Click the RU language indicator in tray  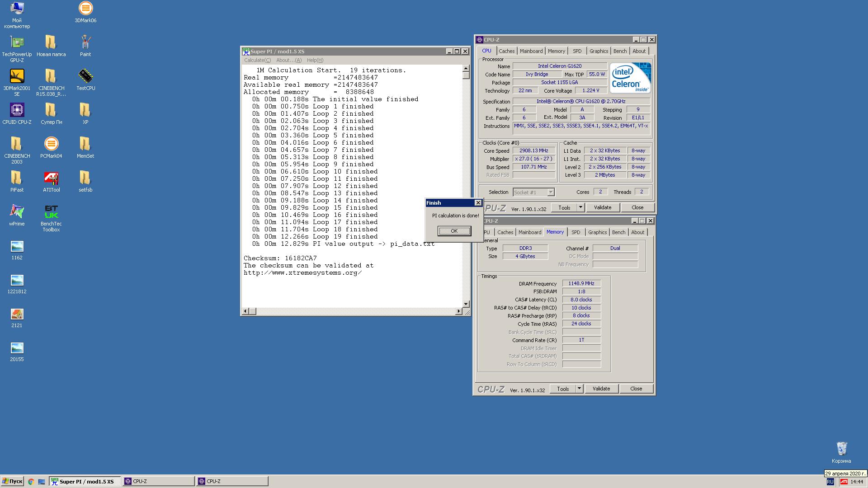[830, 482]
